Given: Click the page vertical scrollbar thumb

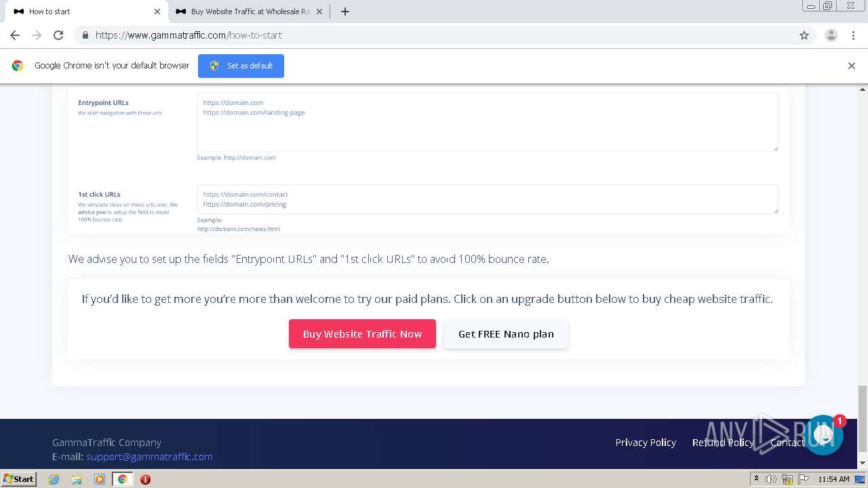Looking at the screenshot, I should coord(863,419).
